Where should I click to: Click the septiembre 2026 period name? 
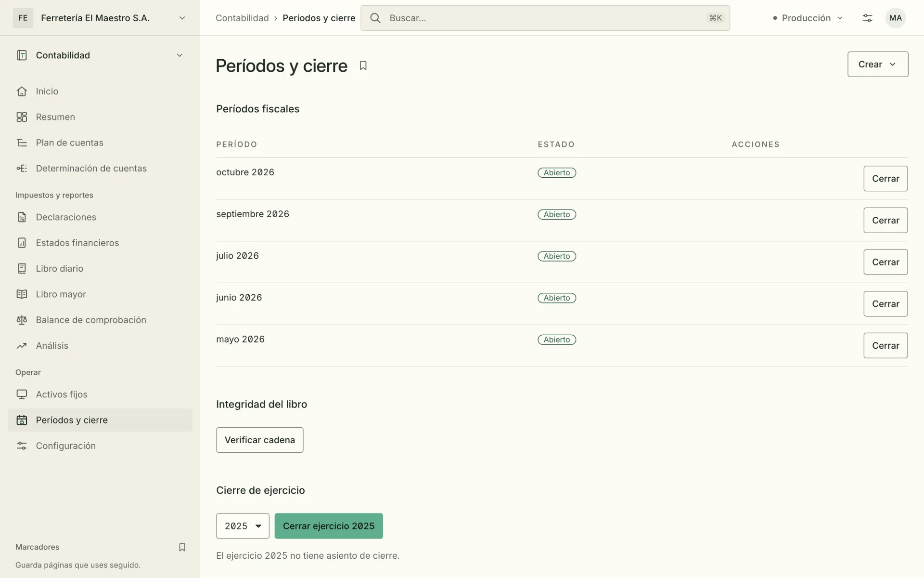(x=253, y=214)
